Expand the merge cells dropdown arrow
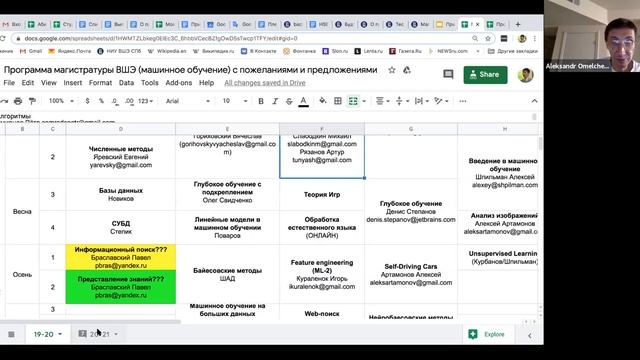The image size is (640, 360). (364, 101)
